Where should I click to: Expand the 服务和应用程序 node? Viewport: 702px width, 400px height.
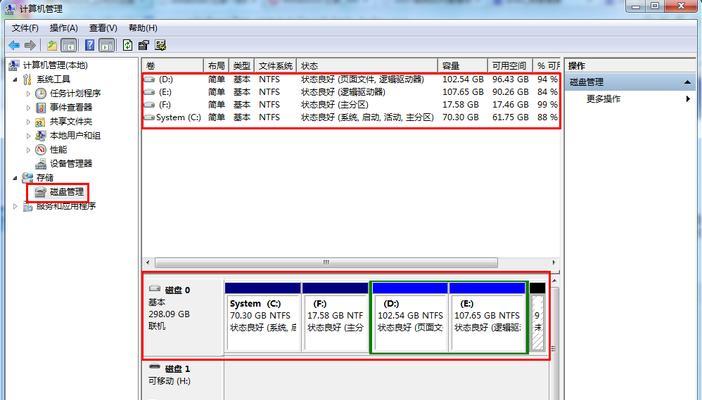pos(14,206)
